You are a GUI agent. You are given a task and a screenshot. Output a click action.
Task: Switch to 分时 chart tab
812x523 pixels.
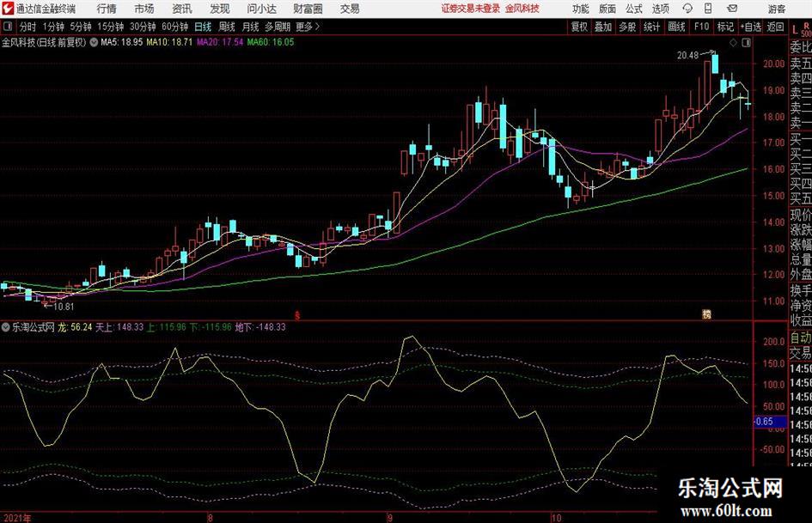coord(28,27)
